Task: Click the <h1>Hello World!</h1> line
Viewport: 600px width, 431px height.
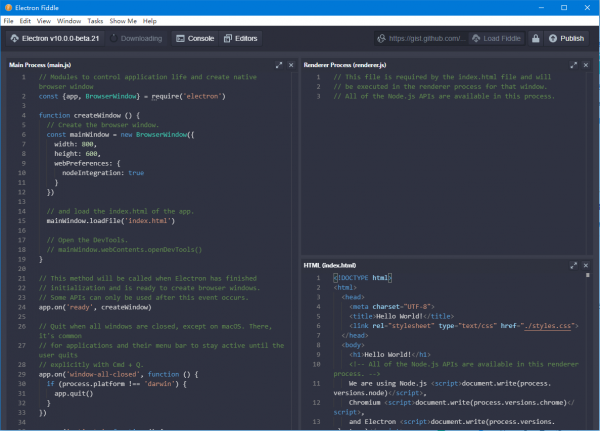Action: click(x=390, y=354)
